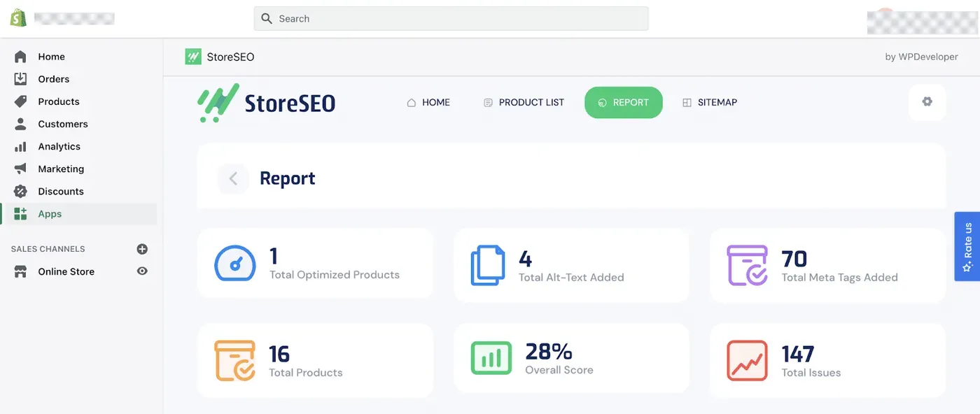The image size is (980, 414).
Task: Focus the Search field at top
Action: point(451,19)
